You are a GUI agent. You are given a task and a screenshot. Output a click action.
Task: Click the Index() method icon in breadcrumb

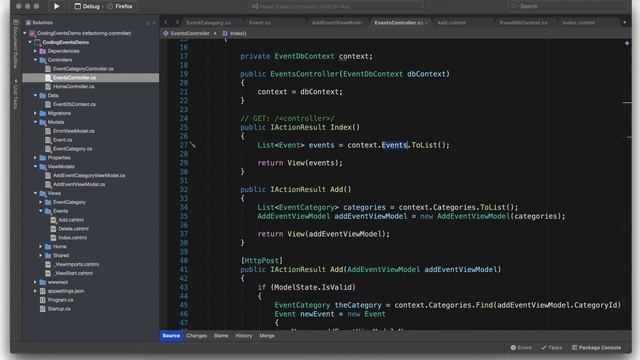[225, 33]
